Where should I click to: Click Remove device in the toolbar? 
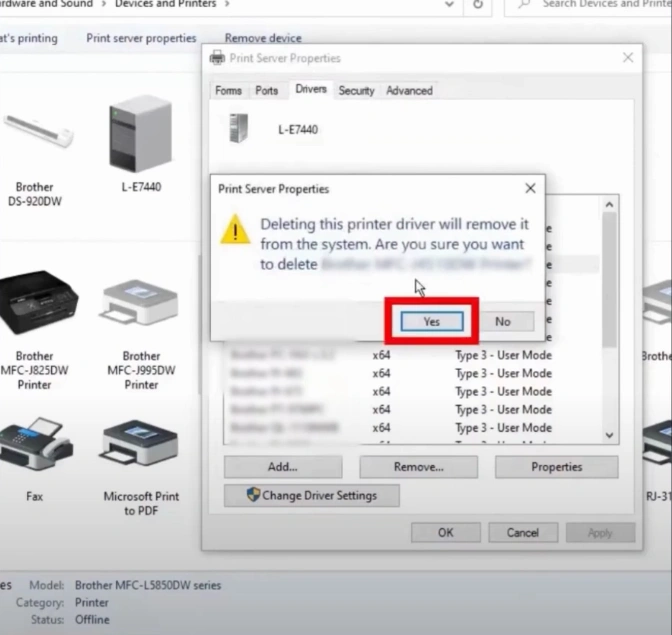coord(263,38)
